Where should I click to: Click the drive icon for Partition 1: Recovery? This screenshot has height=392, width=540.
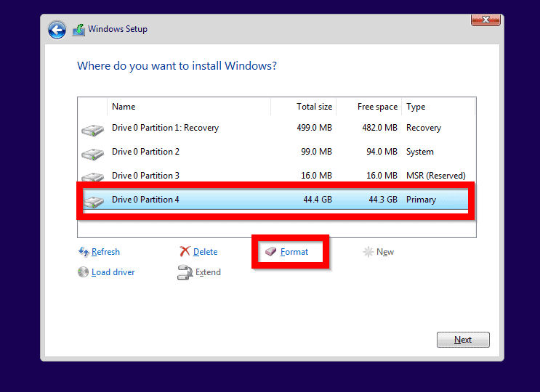[x=92, y=131]
